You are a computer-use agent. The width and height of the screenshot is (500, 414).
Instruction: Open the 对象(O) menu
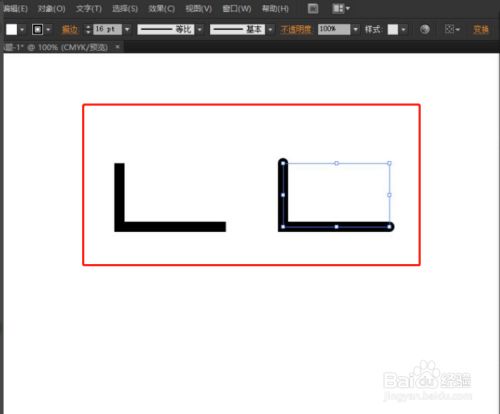click(x=51, y=9)
